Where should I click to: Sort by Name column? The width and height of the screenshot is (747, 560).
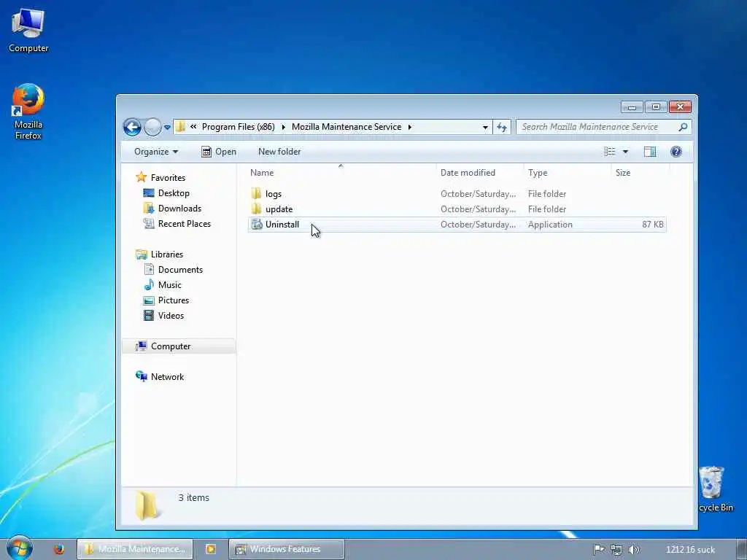(341, 172)
